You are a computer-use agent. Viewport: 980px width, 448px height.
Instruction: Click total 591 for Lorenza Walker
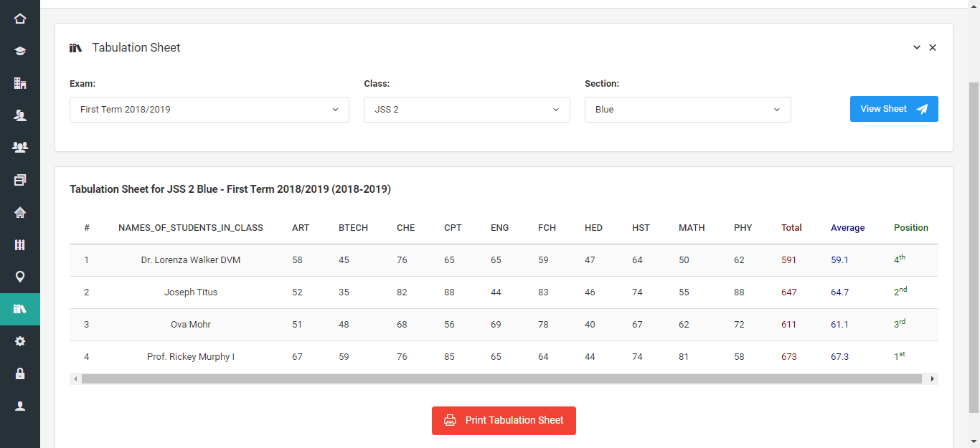[789, 260]
